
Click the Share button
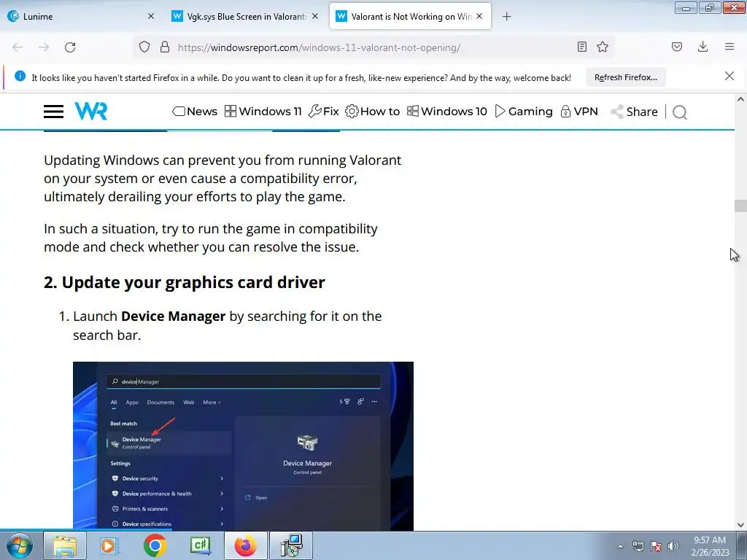tap(634, 112)
